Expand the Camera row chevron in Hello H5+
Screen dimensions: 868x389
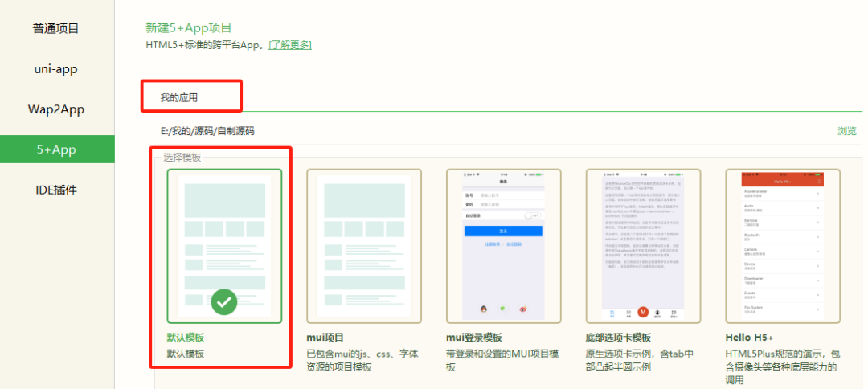819,252
